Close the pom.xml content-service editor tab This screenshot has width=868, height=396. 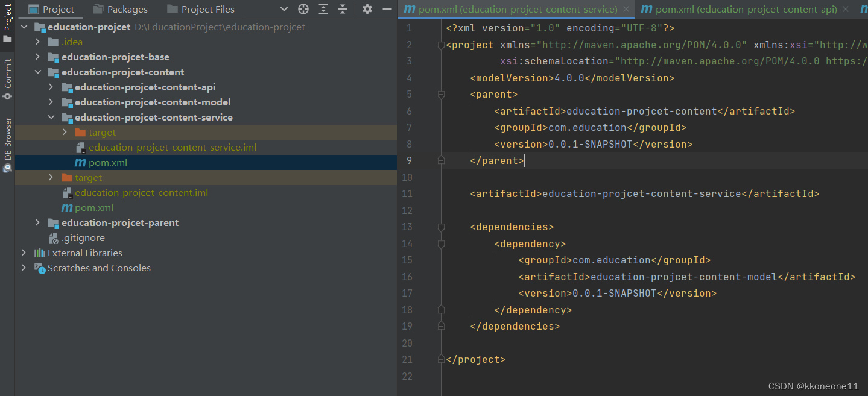point(626,9)
